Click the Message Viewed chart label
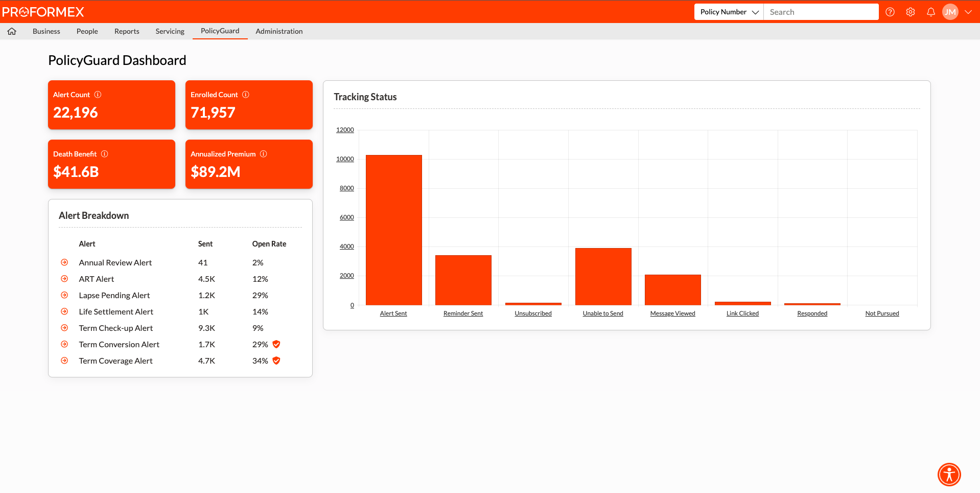Screen dimensions: 980x493 point(672,313)
